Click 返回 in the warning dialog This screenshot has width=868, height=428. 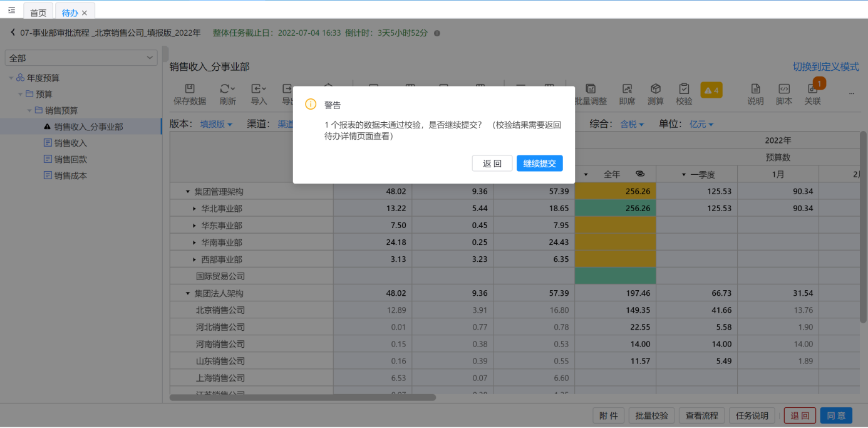[492, 164]
